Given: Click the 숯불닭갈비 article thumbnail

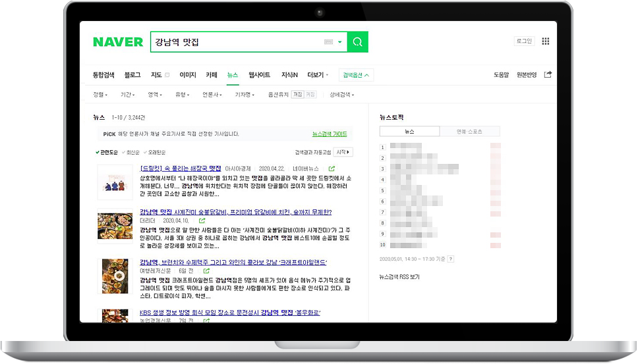Looking at the screenshot, I should (115, 226).
